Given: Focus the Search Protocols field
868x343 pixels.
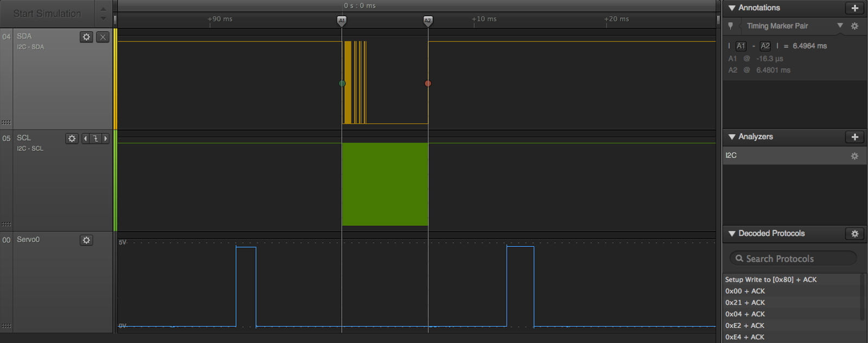Looking at the screenshot, I should tap(793, 258).
